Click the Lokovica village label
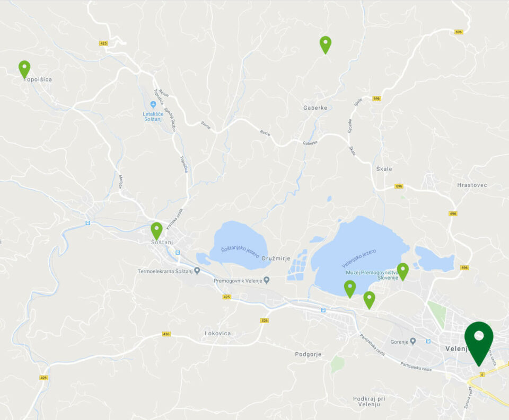Viewport: 509px width, 420px height. tap(218, 334)
